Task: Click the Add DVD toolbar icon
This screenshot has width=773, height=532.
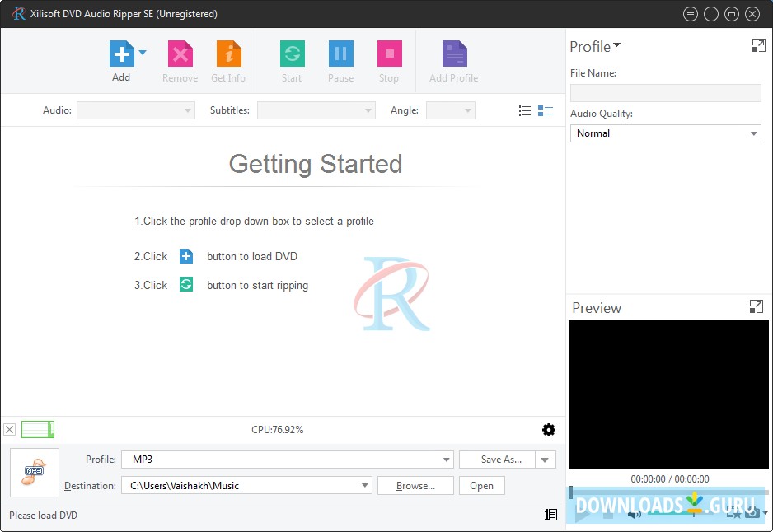Action: 121,54
